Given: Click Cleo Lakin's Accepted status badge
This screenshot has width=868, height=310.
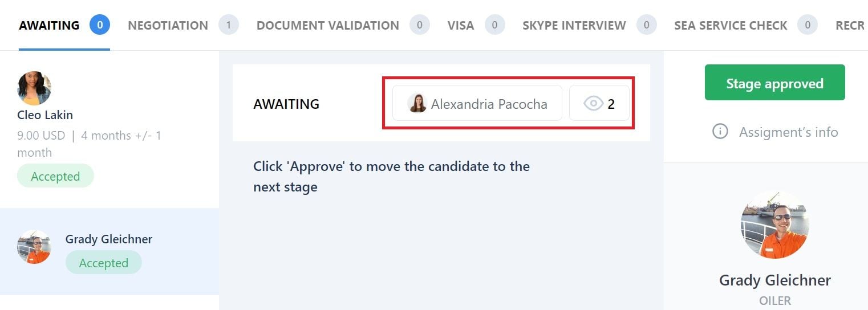Looking at the screenshot, I should coord(55,176).
